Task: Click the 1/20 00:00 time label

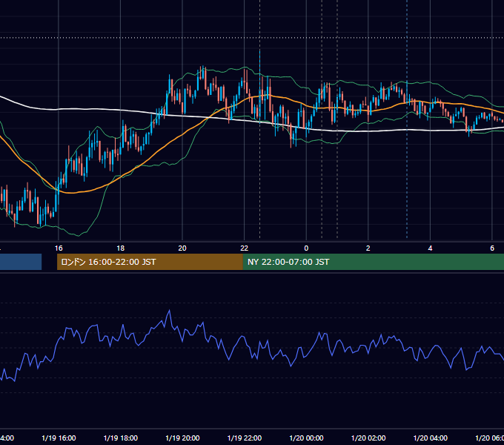Action: coord(306,438)
